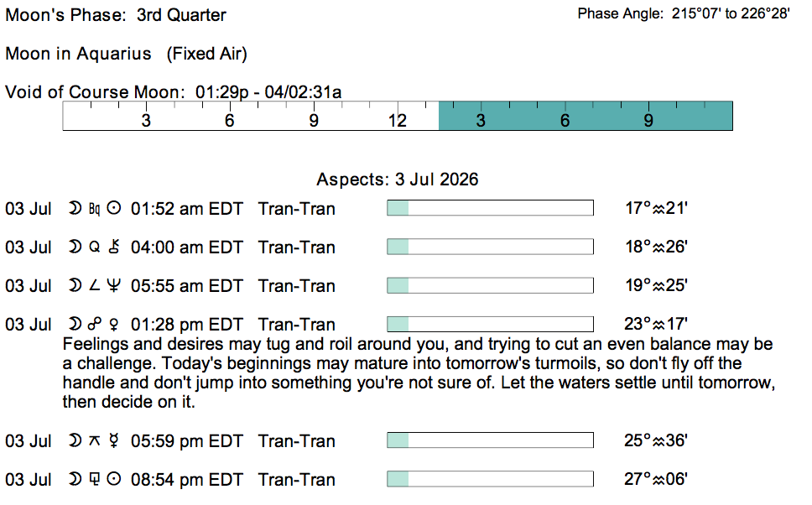Click the Phase Angle value at top right
This screenshot has width=812, height=505.
[731, 13]
